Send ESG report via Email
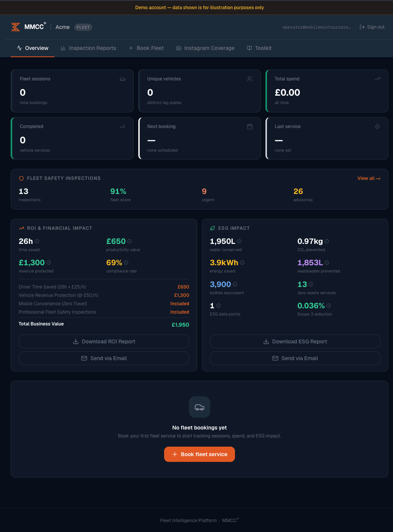This screenshot has width=393, height=532. point(295,358)
